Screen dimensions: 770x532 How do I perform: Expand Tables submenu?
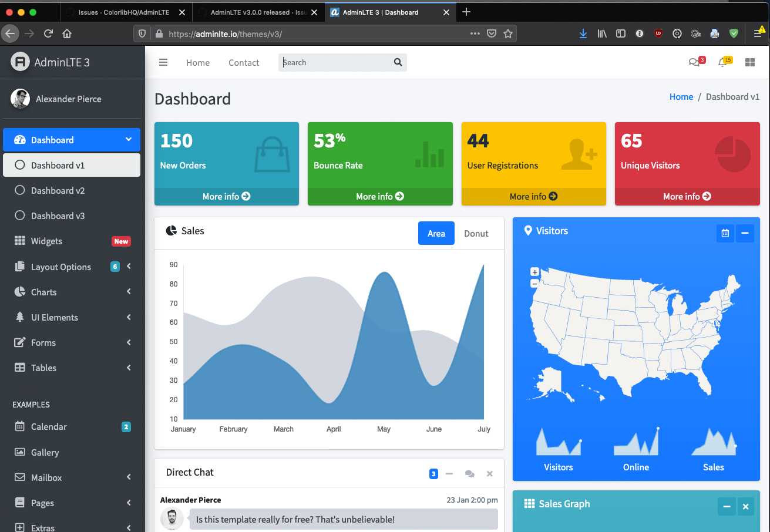[x=72, y=368]
